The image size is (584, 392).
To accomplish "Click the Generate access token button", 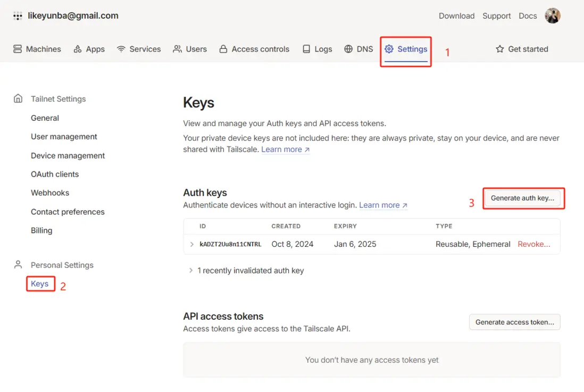I will click(514, 322).
